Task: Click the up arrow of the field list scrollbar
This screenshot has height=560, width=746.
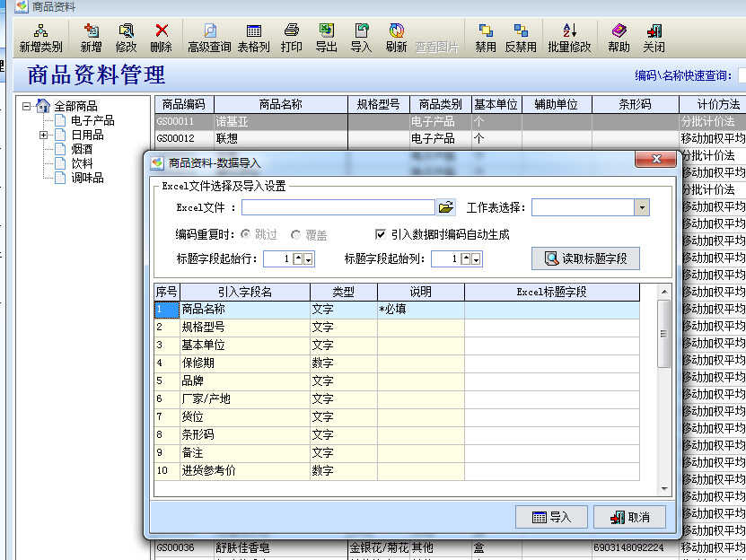Action: 664,292
